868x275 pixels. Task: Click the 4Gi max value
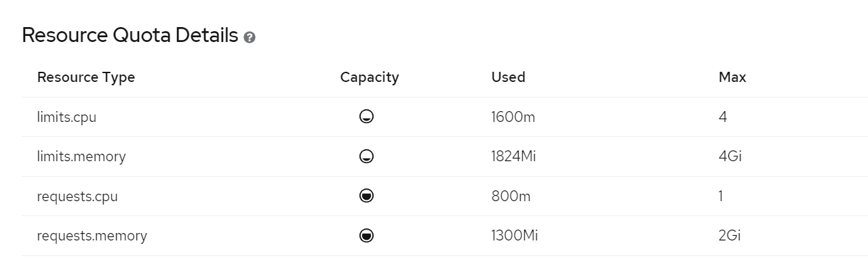tap(730, 156)
